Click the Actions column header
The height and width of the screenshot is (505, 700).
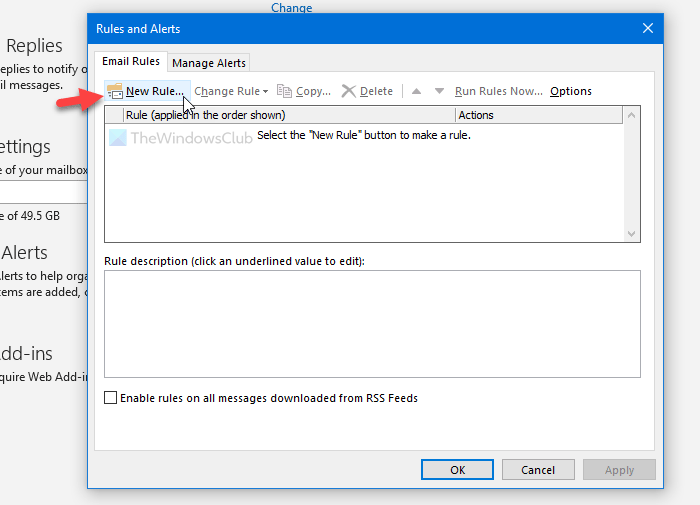(x=539, y=115)
